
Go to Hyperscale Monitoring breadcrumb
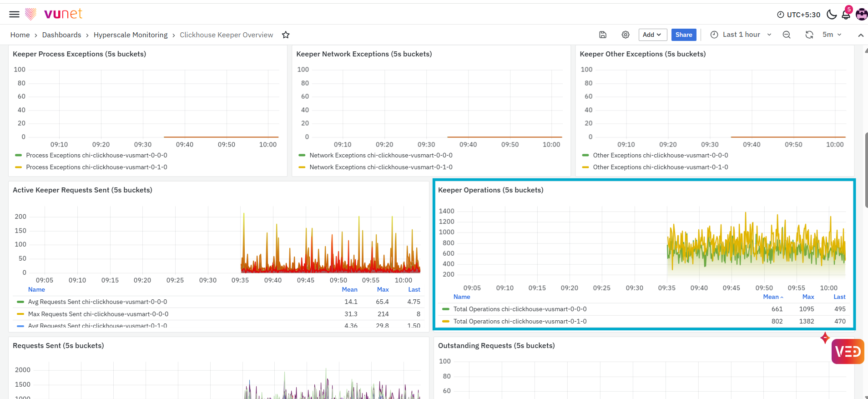pyautogui.click(x=131, y=35)
